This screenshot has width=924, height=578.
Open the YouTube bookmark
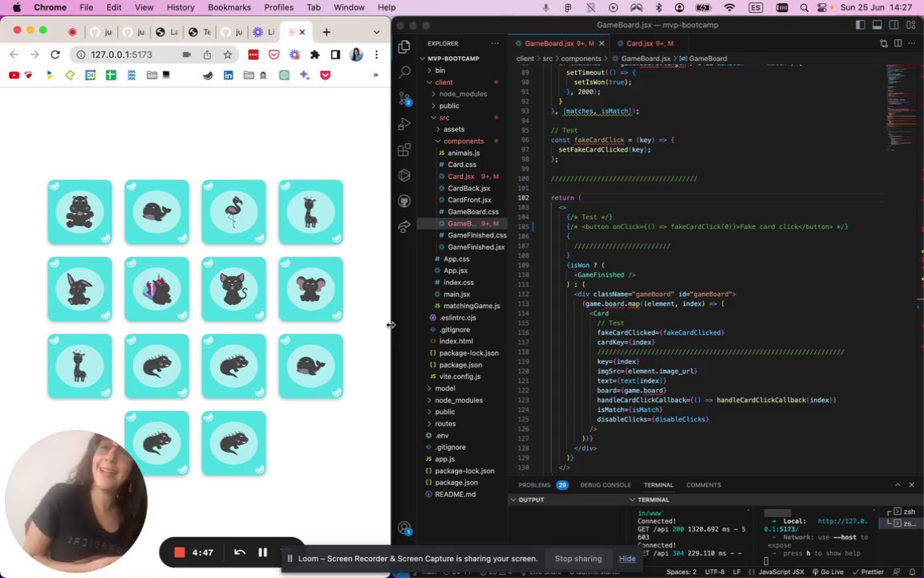(14, 75)
